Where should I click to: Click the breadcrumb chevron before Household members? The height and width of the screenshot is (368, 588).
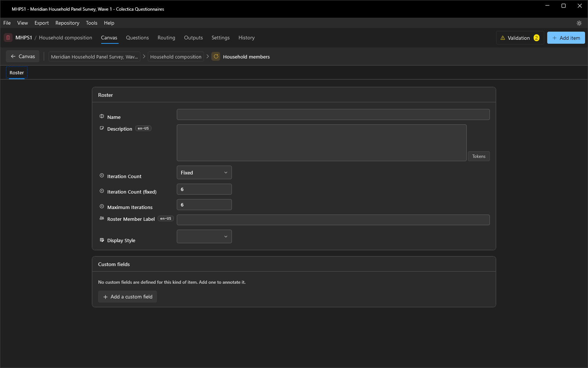click(x=208, y=56)
